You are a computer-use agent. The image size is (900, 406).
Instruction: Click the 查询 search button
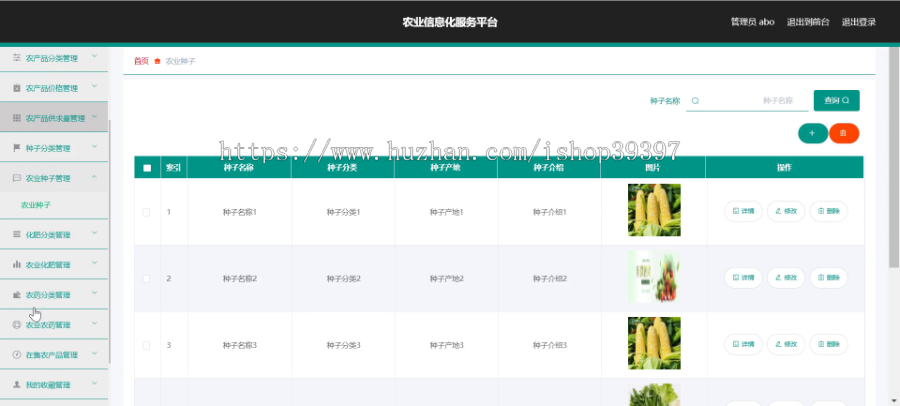(836, 100)
